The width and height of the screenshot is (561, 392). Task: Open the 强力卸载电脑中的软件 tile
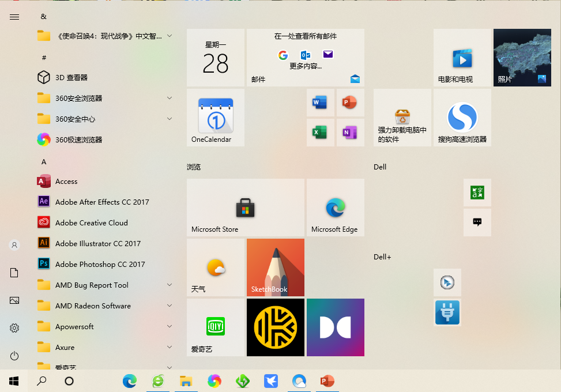[x=402, y=118]
